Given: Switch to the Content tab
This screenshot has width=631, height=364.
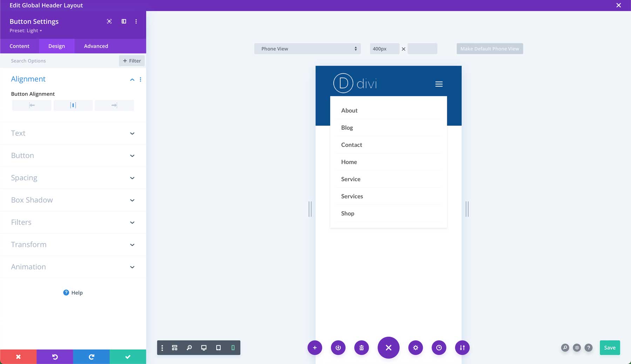Looking at the screenshot, I should click(x=19, y=46).
